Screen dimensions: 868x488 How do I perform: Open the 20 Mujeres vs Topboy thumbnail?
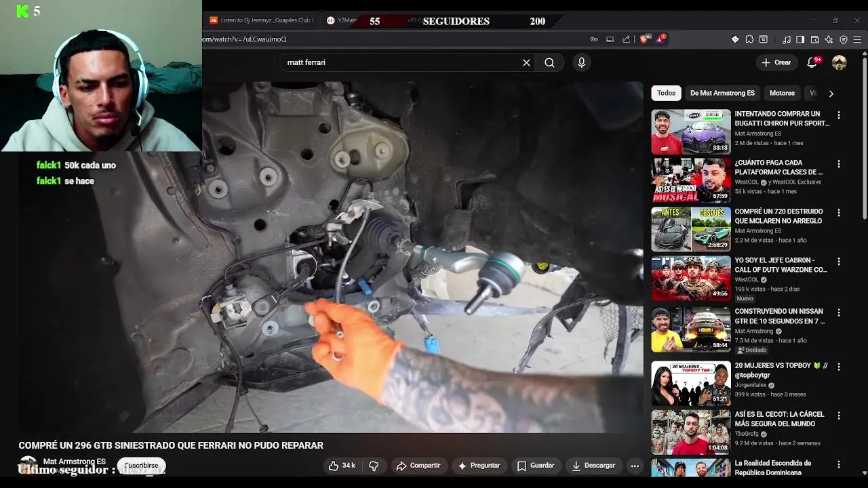pos(691,384)
